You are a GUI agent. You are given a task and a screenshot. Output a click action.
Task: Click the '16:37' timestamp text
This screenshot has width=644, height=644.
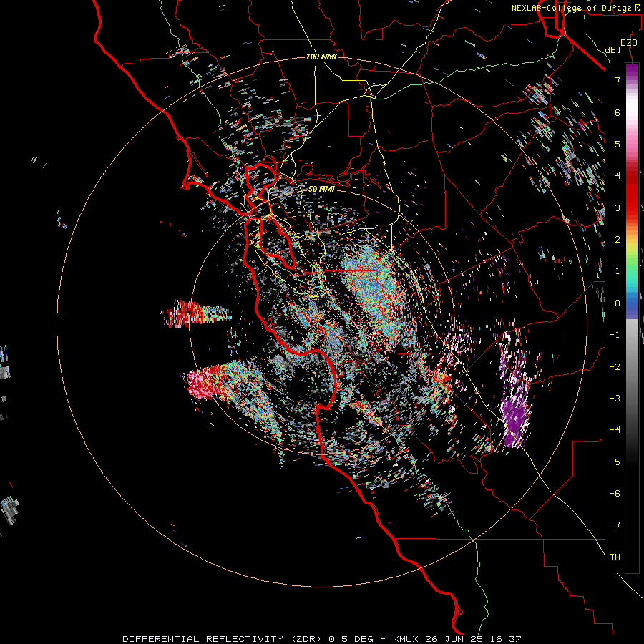pyautogui.click(x=504, y=639)
